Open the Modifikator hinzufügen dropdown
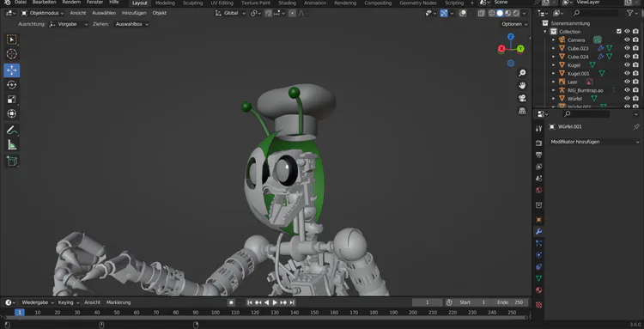 pos(594,142)
